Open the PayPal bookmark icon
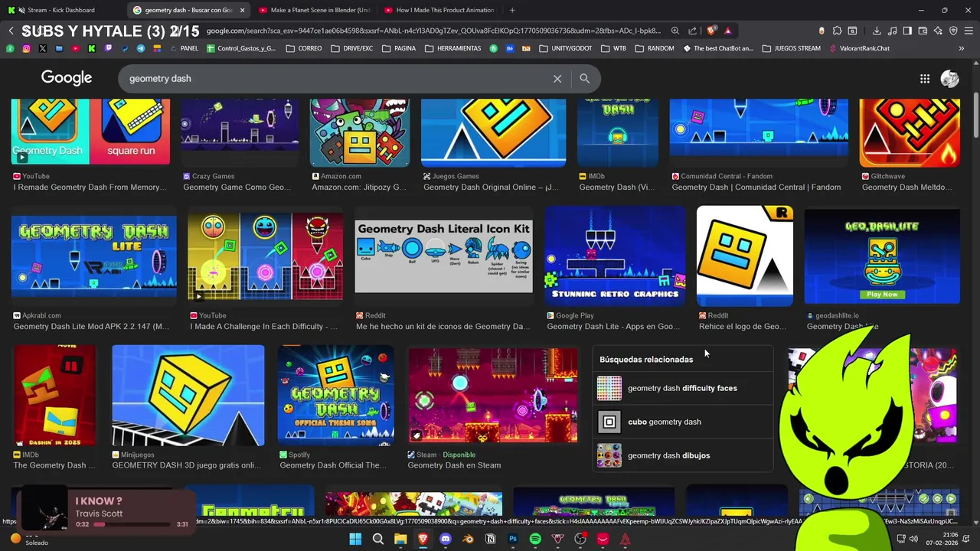980x551 pixels. pos(125,48)
